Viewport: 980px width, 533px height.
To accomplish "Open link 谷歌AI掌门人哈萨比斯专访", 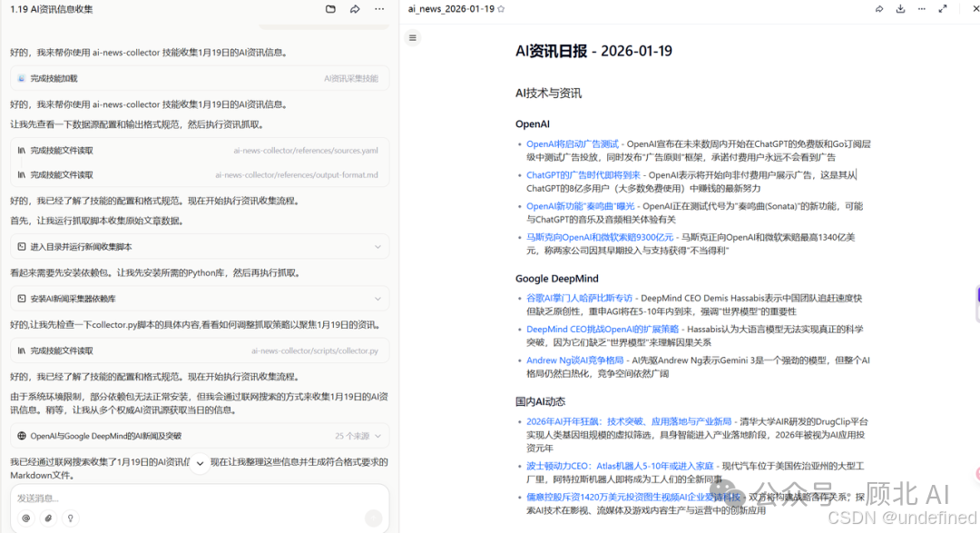I will (579, 298).
